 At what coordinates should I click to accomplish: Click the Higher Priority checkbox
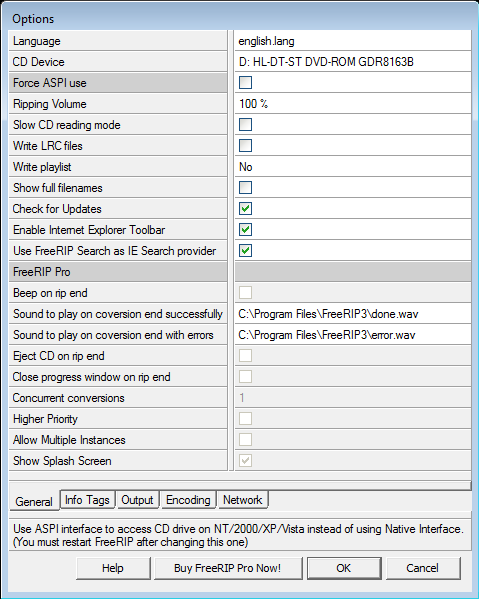pos(245,419)
